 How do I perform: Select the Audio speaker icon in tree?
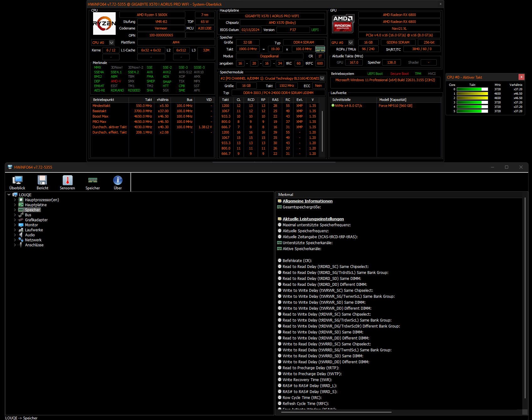click(x=21, y=235)
